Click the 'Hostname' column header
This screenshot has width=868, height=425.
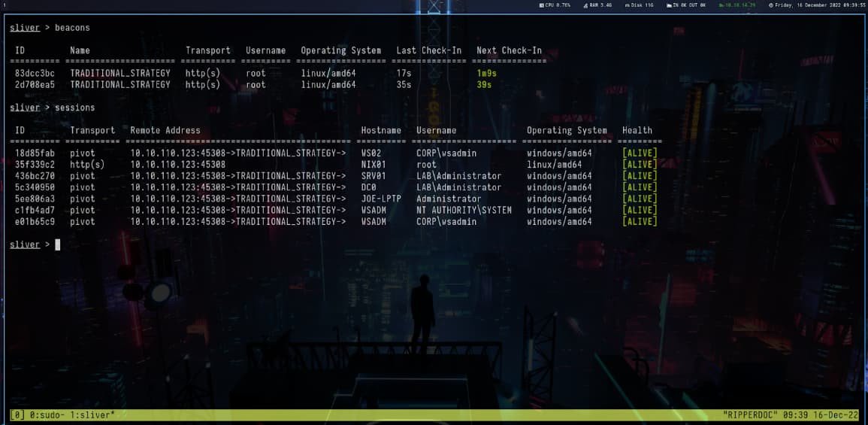381,130
